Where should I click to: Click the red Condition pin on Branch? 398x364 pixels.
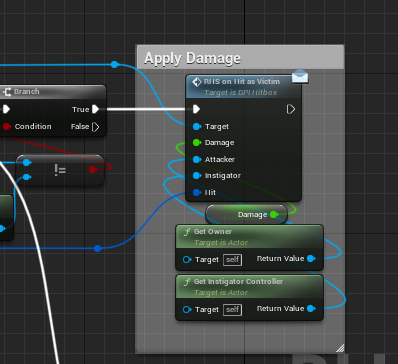pos(7,126)
